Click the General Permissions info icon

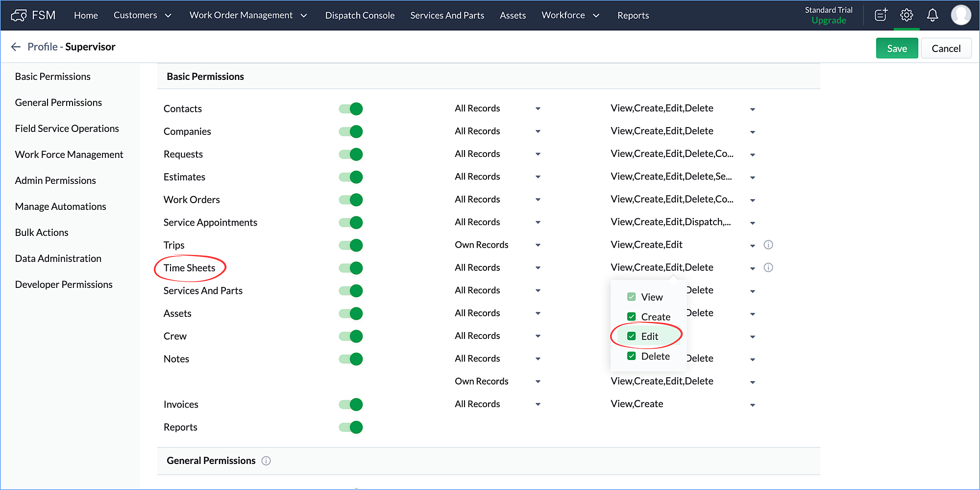coord(266,461)
